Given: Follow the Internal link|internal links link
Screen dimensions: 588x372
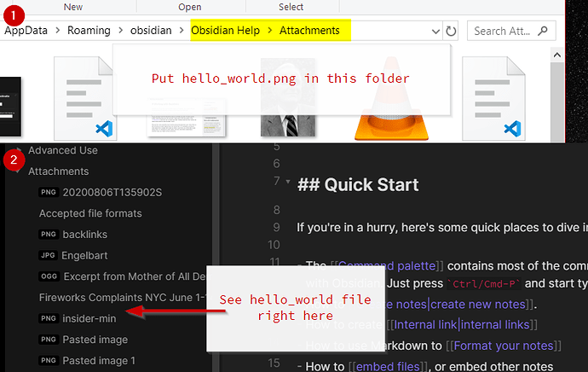Looking at the screenshot, I should (461, 324).
